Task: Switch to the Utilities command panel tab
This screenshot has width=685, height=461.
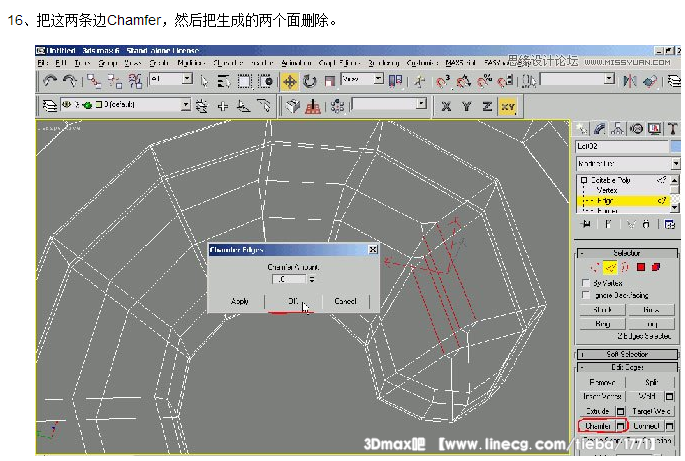Action: (673, 128)
